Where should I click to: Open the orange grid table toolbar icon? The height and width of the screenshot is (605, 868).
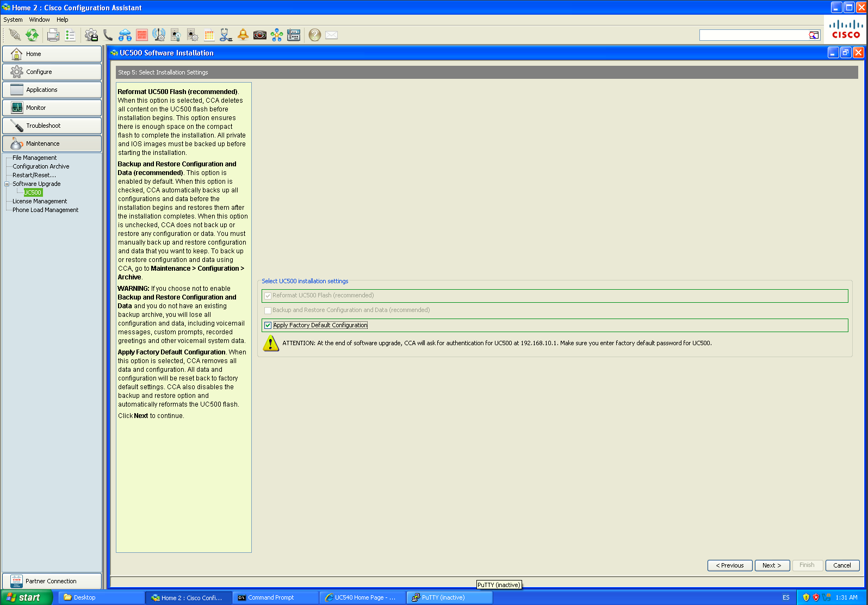(209, 35)
